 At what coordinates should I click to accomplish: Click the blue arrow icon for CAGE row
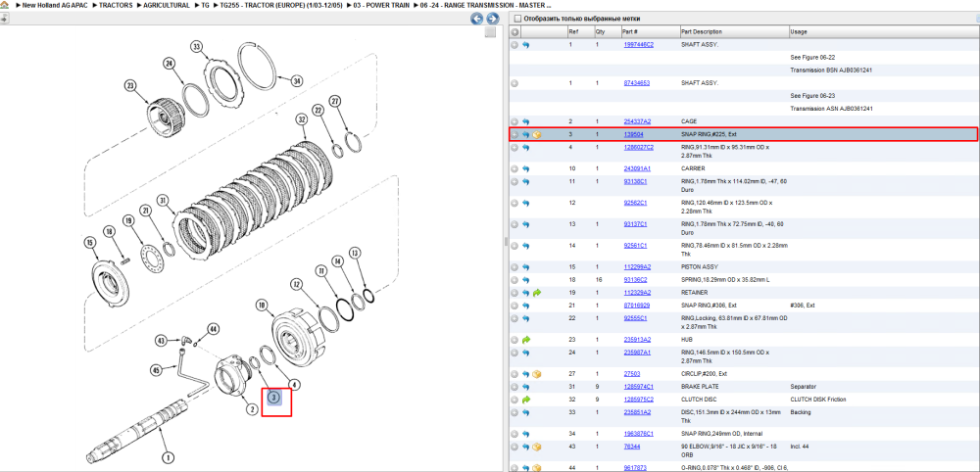click(x=525, y=121)
